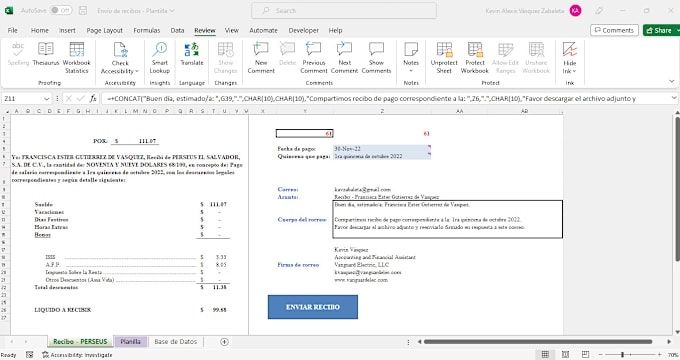Image resolution: width=680 pixels, height=360 pixels.
Task: Click the Share button
Action: pyautogui.click(x=660, y=30)
